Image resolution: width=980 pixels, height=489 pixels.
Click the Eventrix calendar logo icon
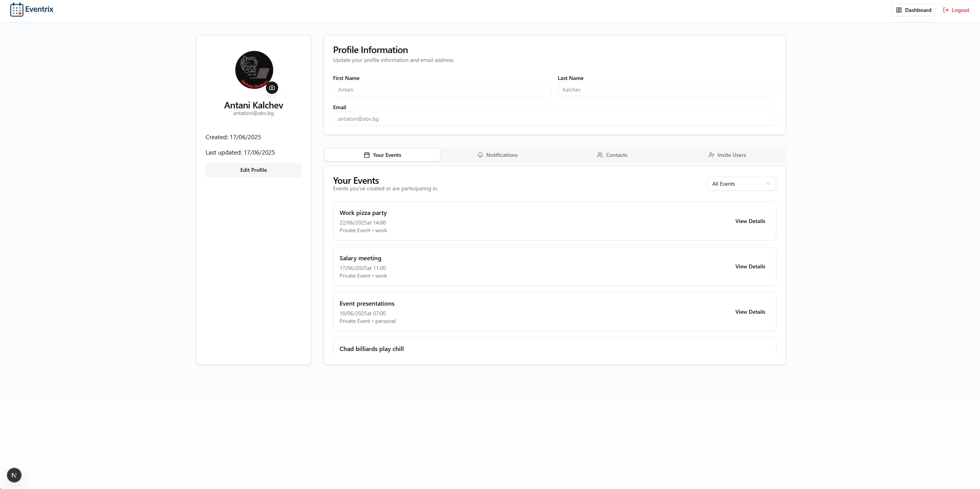17,10
